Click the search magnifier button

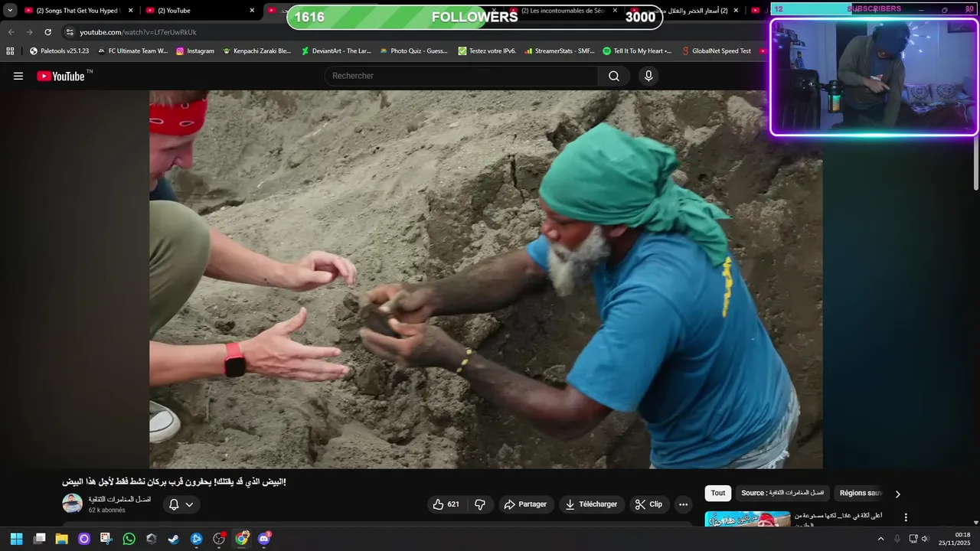click(614, 76)
